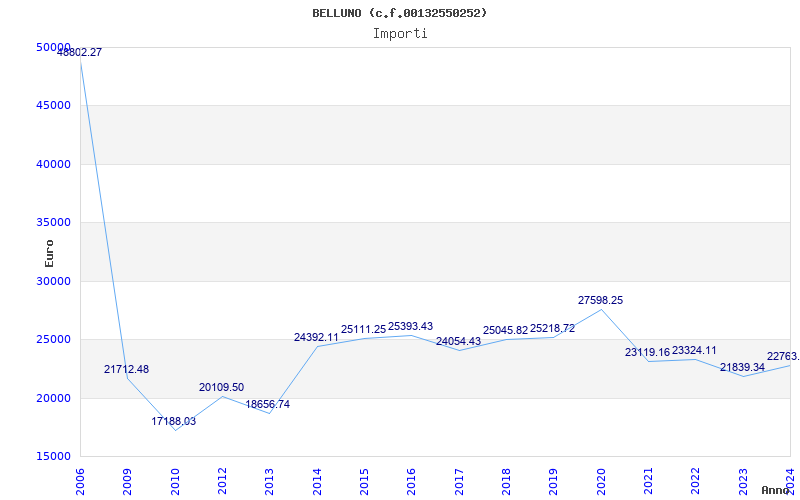Click the data label 23119.16

[x=647, y=352]
